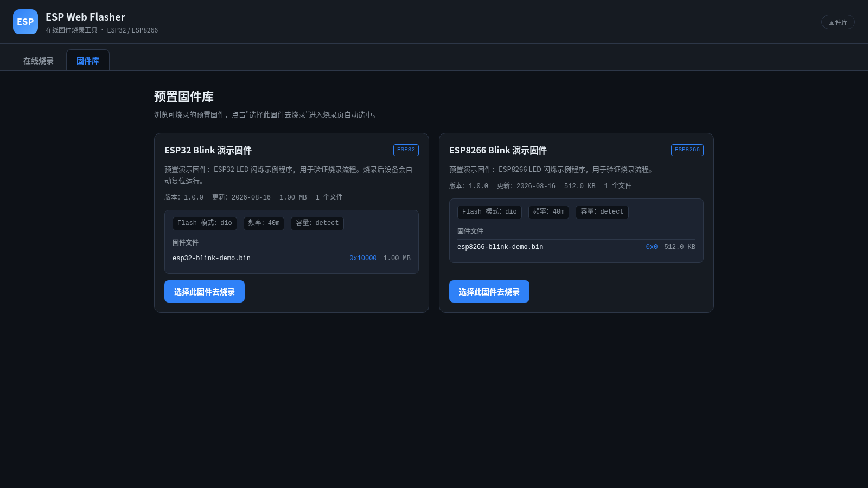
Task: Select esp8266-blink-demo.bin file name
Action: tap(500, 247)
